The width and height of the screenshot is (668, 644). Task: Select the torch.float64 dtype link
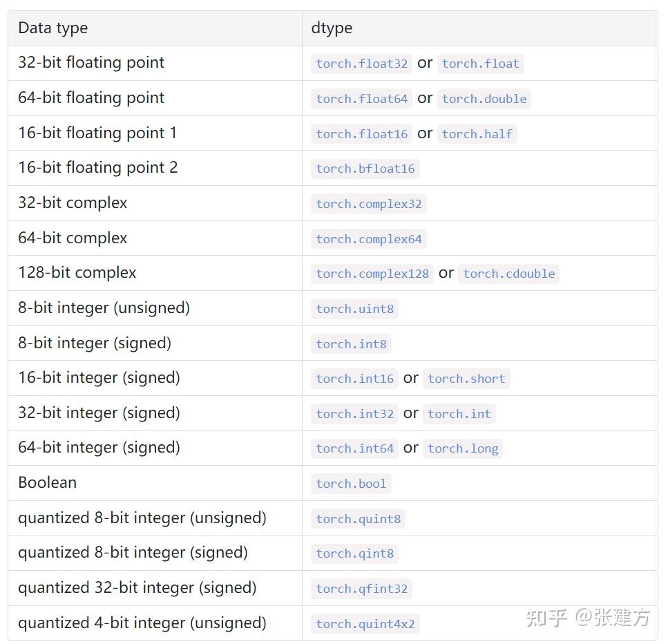point(361,99)
